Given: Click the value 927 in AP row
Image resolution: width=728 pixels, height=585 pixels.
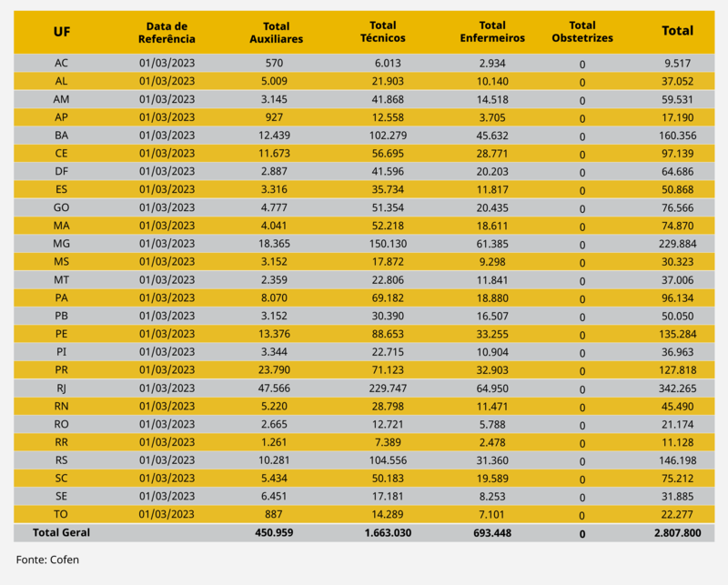Looking at the screenshot, I should (274, 117).
